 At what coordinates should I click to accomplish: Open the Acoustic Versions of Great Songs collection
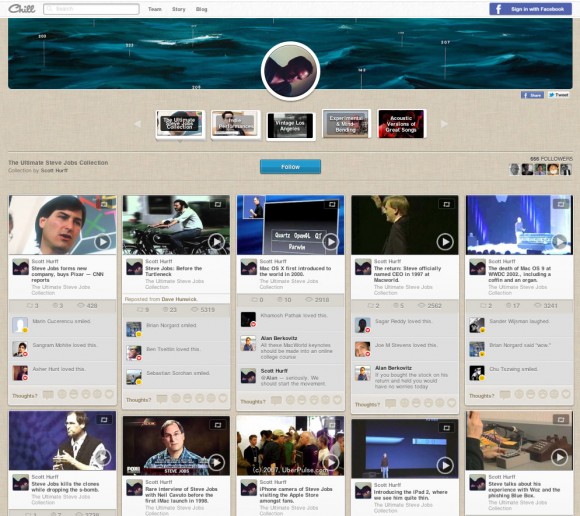pyautogui.click(x=402, y=124)
